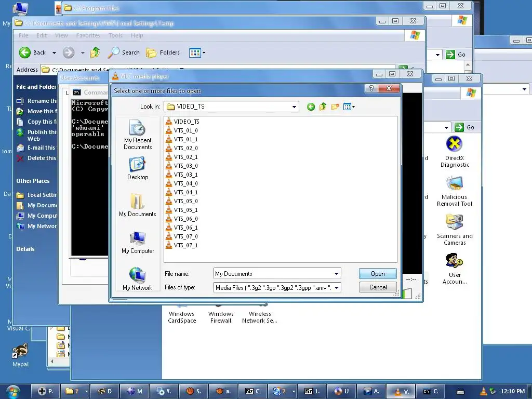Select the VTS_03_1 file
Viewport: 532px width, 399px height.
point(181,175)
